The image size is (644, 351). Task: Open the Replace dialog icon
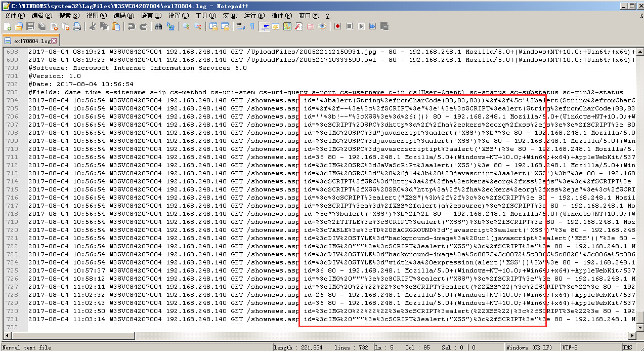point(170,26)
